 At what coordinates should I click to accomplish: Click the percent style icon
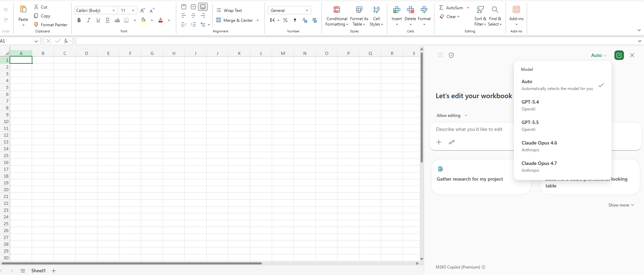285,20
